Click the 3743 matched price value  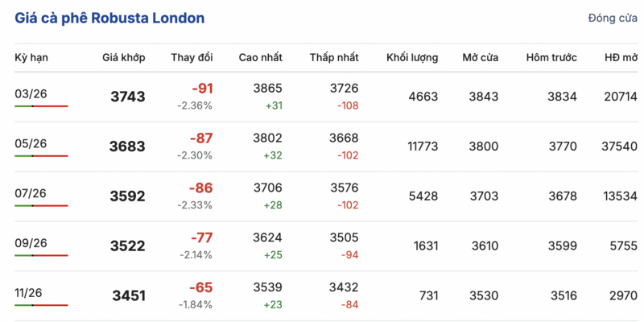pyautogui.click(x=127, y=97)
